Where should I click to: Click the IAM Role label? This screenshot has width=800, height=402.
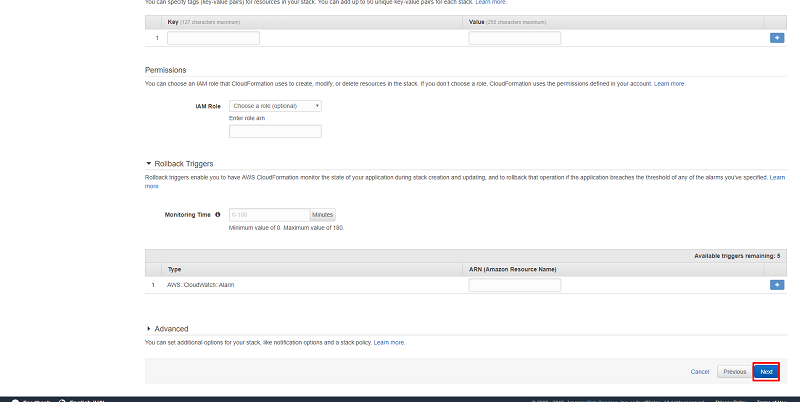pos(208,106)
